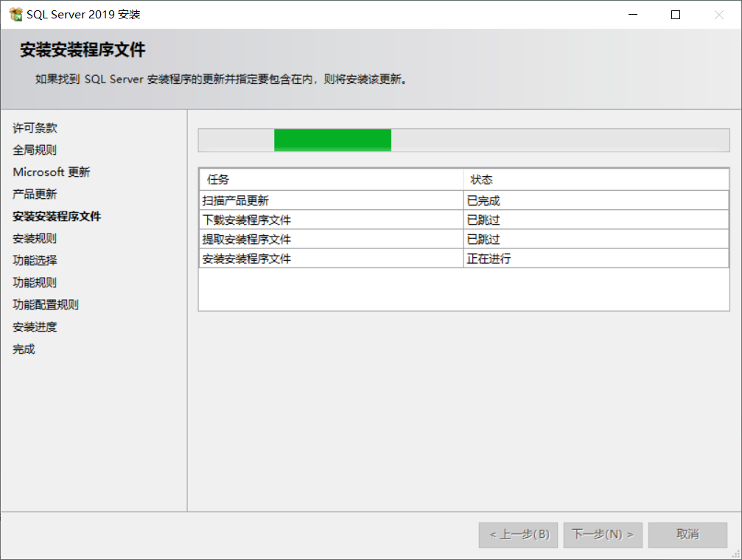Minimize the SQL Server 2019 setup window

pos(633,15)
